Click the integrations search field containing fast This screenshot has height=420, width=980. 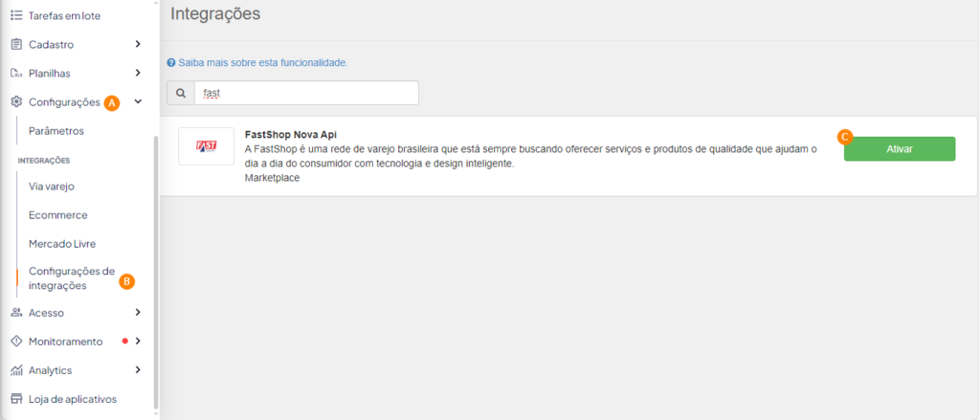[306, 93]
